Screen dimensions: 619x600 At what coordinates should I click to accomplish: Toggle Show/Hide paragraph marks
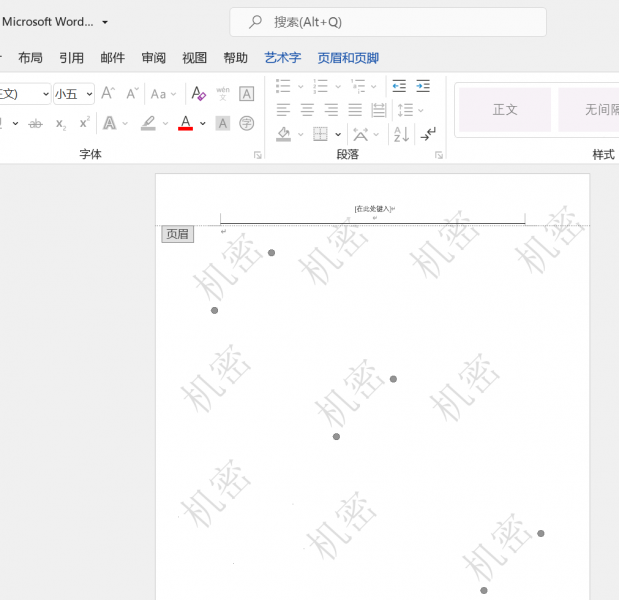[x=428, y=134]
